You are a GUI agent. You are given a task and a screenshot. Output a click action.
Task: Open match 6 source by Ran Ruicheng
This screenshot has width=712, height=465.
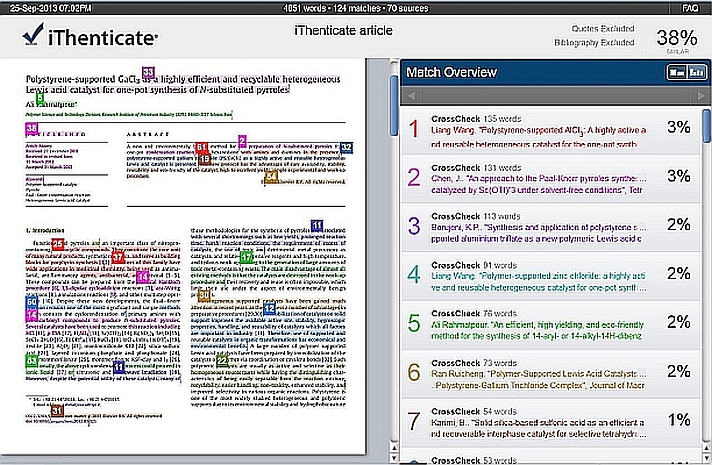click(550, 374)
